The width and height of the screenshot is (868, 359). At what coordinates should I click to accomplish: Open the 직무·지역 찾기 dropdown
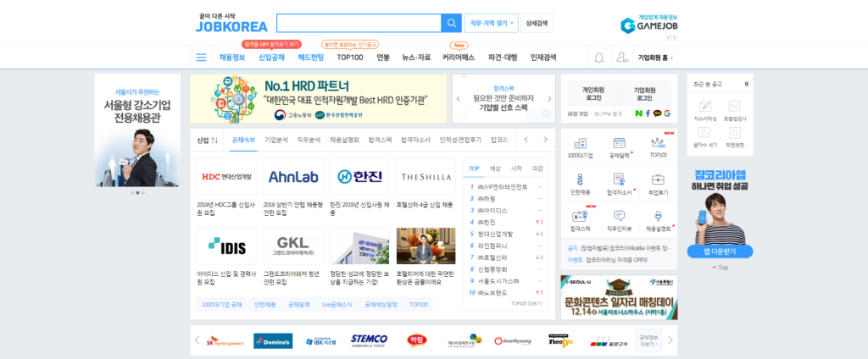coord(492,23)
